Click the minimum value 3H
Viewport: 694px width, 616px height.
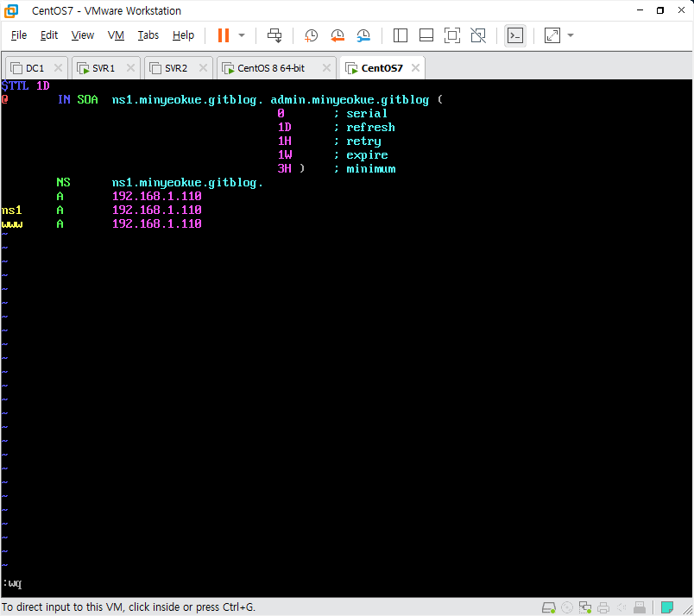[x=285, y=168]
